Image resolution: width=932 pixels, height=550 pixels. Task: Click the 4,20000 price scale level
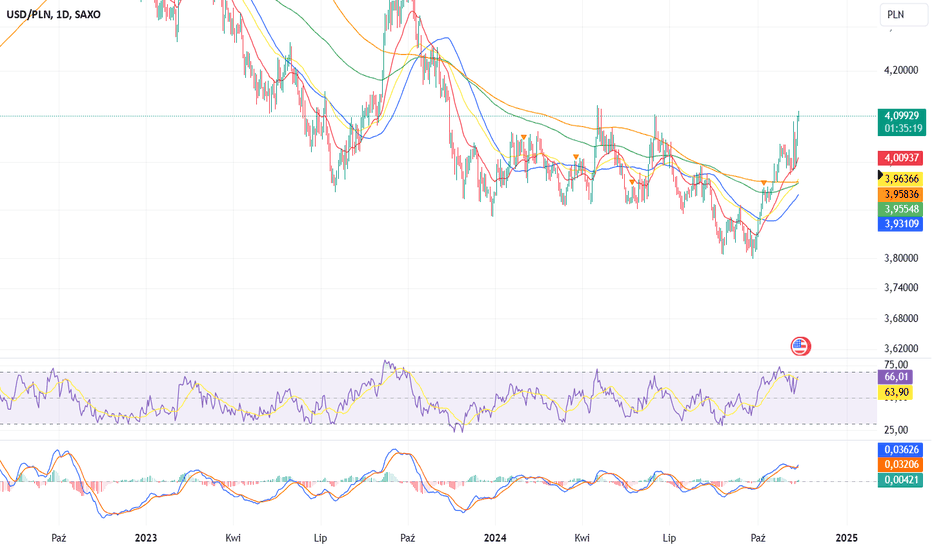tap(901, 70)
